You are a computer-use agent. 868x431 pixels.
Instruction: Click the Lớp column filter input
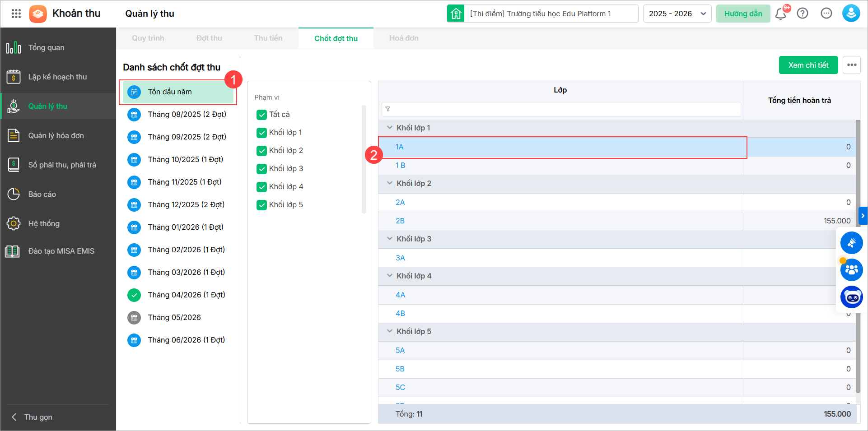(x=561, y=109)
